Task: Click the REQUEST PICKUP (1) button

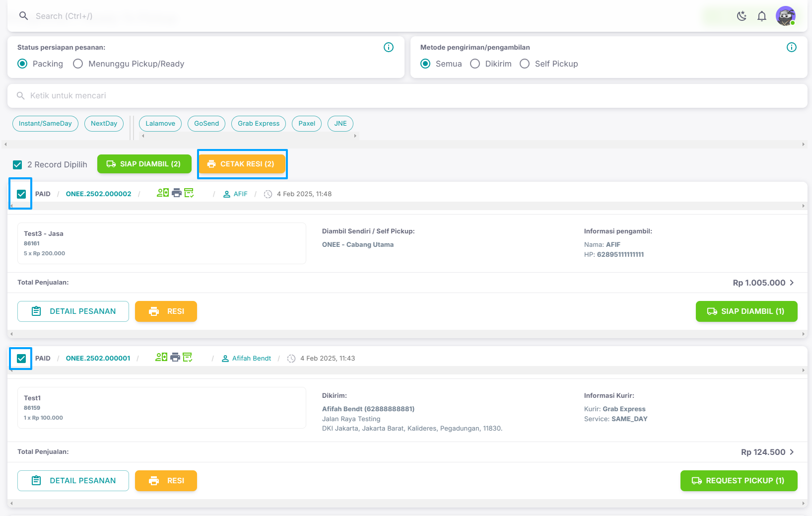Action: (739, 481)
